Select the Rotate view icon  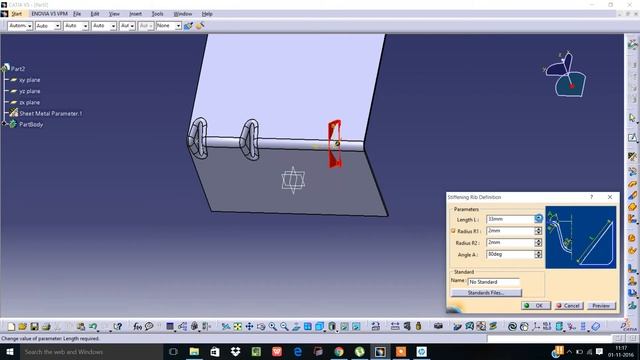pyautogui.click(x=261, y=327)
